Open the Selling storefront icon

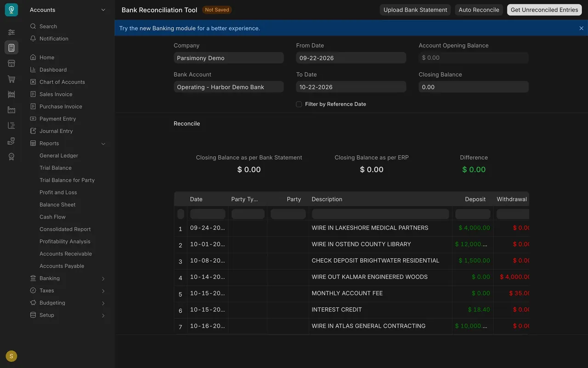(11, 63)
